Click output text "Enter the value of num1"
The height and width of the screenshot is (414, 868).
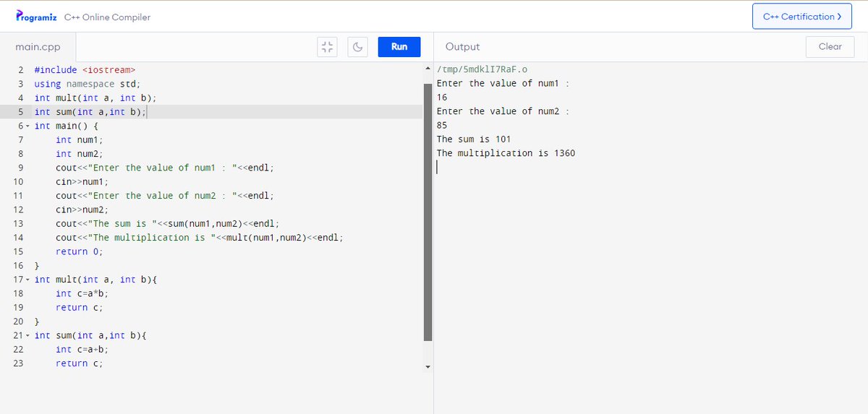click(x=503, y=83)
